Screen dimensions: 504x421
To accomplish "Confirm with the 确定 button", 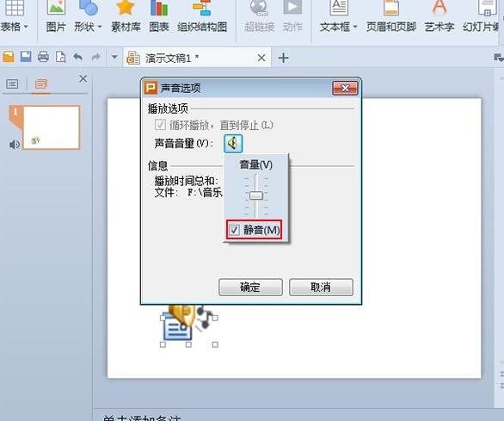I will [250, 287].
